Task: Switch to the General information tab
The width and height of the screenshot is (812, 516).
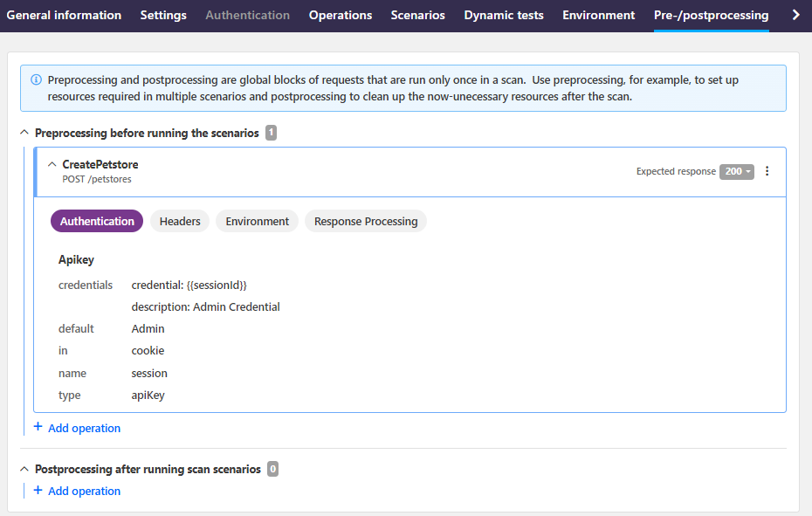Action: pos(64,15)
